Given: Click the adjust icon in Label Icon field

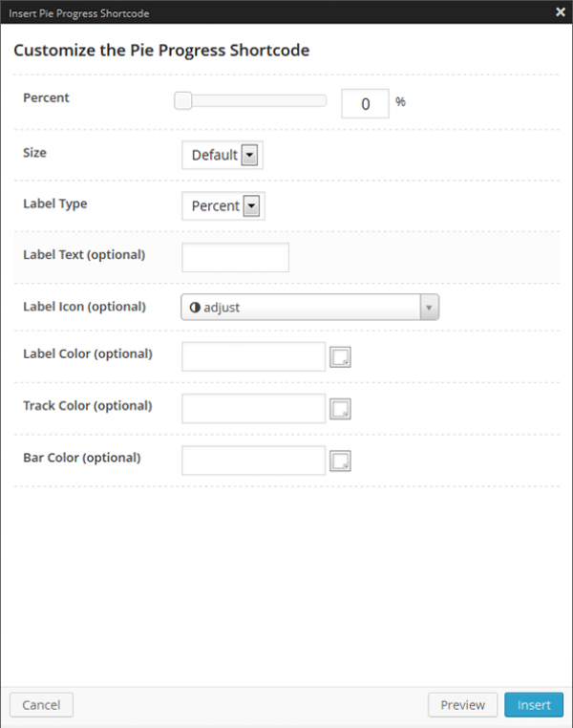Looking at the screenshot, I should coord(195,307).
